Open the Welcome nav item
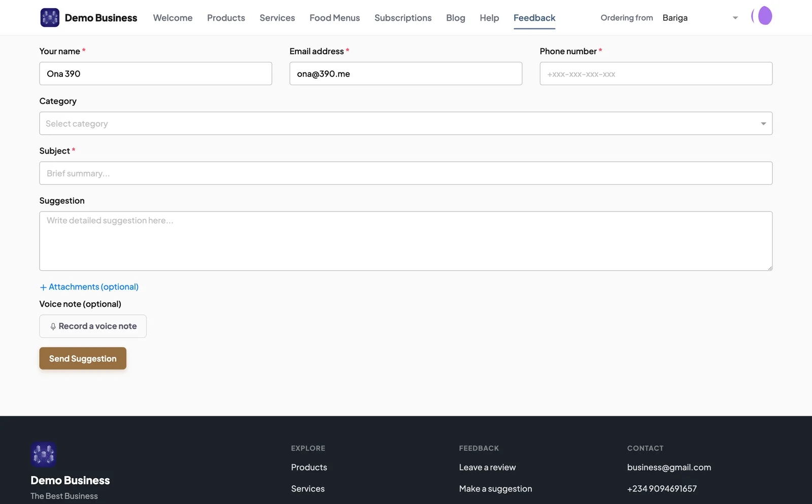The height and width of the screenshot is (504, 812). [x=173, y=18]
